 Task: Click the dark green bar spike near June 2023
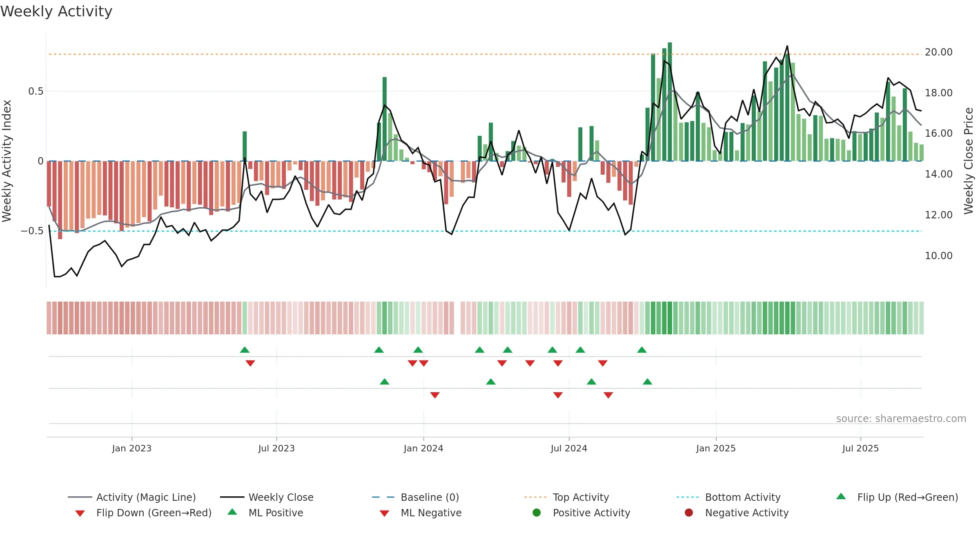pos(245,146)
